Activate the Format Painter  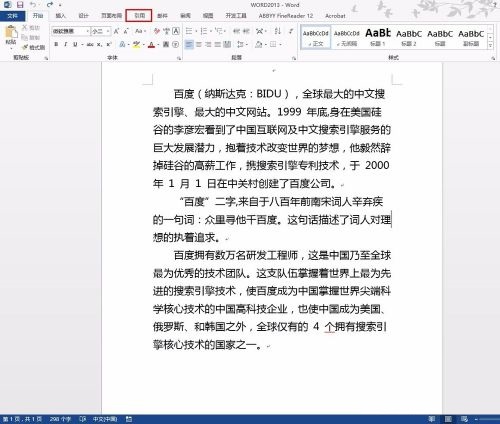[33, 47]
